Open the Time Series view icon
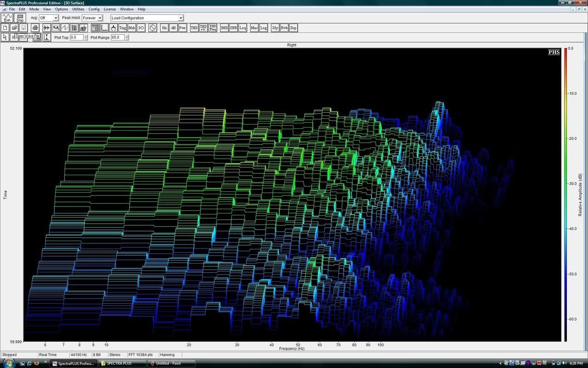The height and width of the screenshot is (368, 588). point(65,28)
